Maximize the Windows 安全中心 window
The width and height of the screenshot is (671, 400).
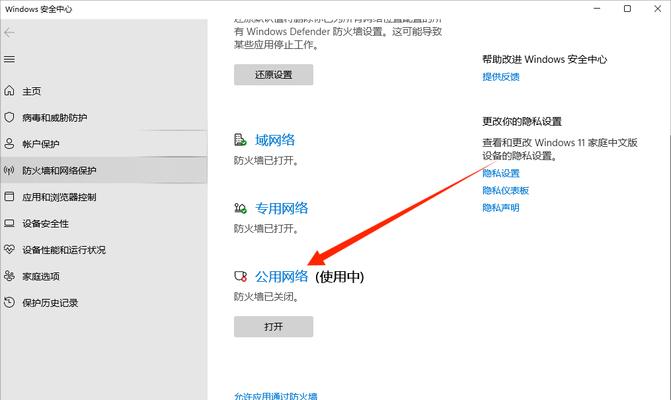[x=627, y=9]
